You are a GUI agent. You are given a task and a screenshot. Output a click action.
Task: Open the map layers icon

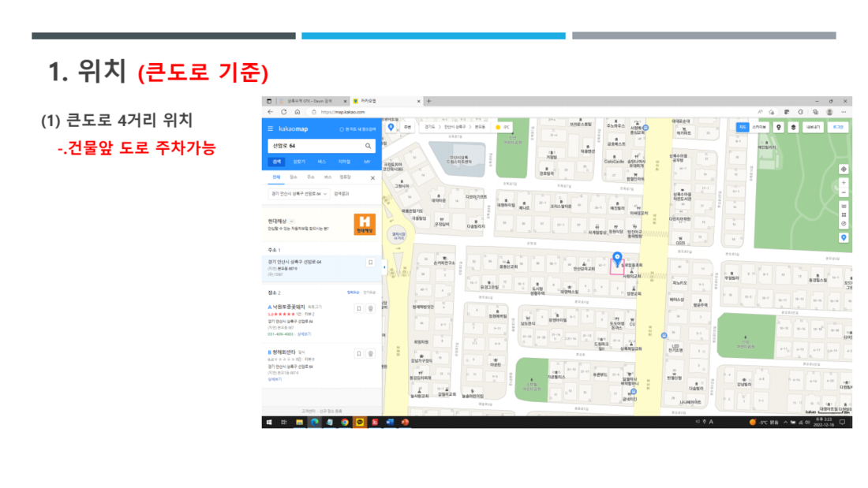tap(793, 127)
